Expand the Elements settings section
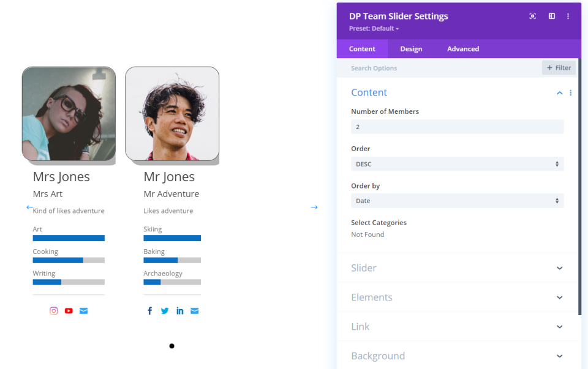The width and height of the screenshot is (588, 369). click(x=457, y=297)
